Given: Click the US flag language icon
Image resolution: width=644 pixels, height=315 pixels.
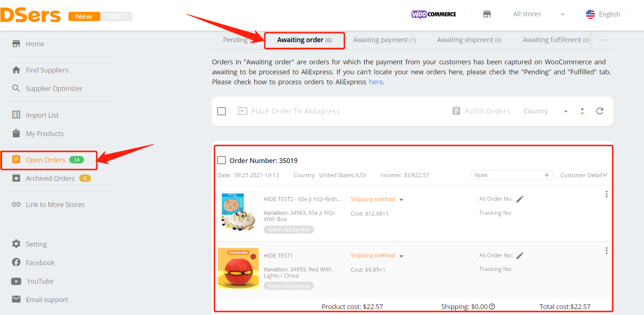Looking at the screenshot, I should (590, 14).
